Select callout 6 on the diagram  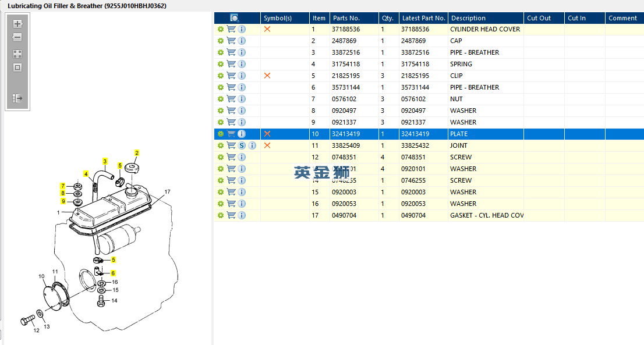coord(113,273)
